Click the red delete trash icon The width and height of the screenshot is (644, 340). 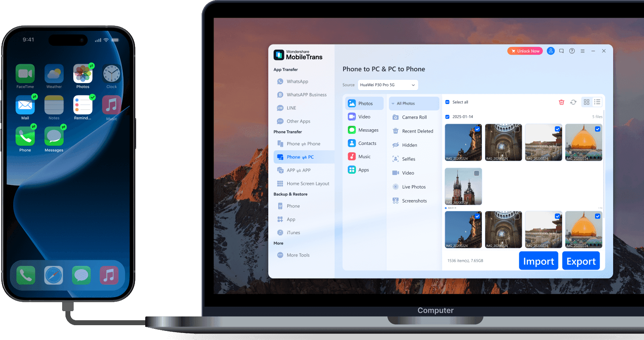pyautogui.click(x=561, y=102)
